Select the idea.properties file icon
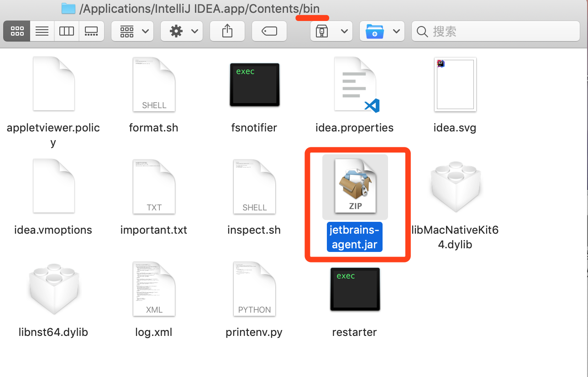Screen dimensions: 588x377 pos(356,84)
